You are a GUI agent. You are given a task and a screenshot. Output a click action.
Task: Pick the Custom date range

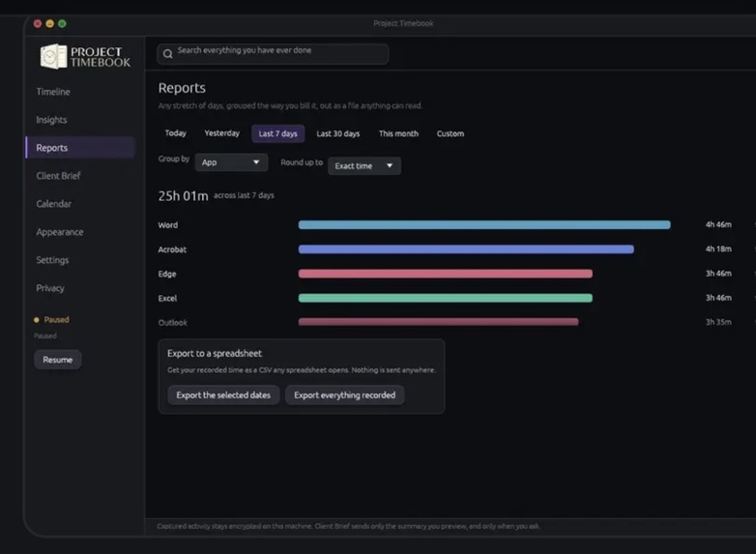point(451,133)
